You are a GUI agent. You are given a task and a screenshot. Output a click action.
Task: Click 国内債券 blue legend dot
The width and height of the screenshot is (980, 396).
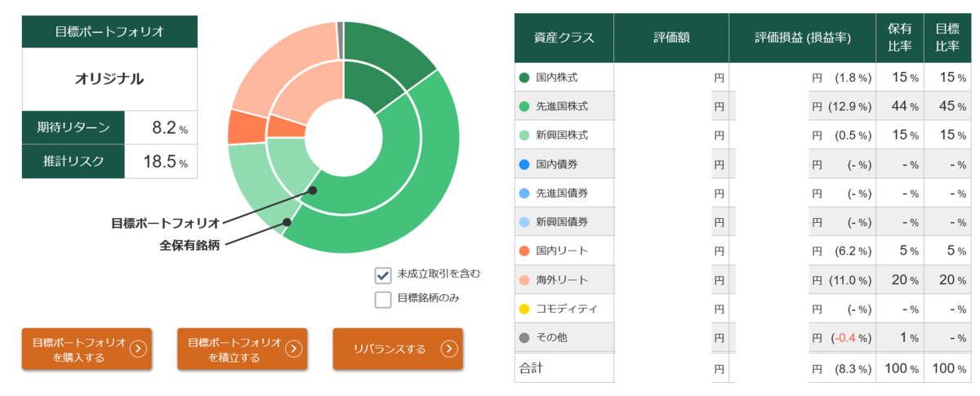(524, 164)
